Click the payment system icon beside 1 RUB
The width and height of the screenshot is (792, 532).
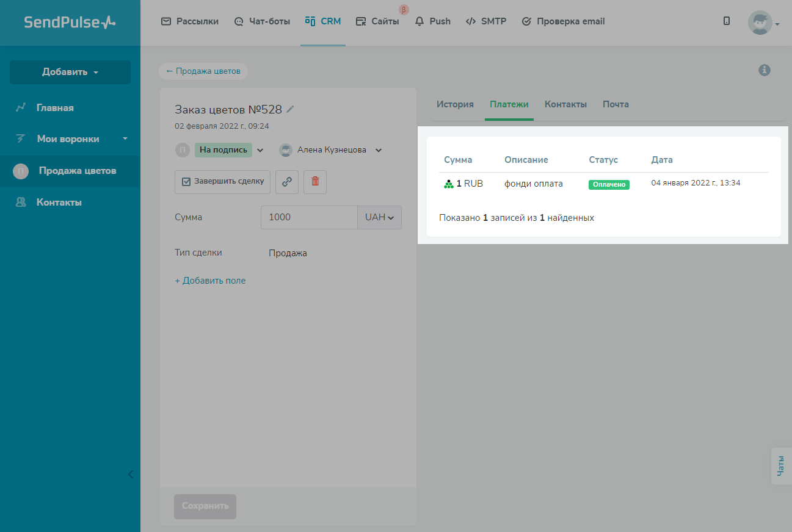pyautogui.click(x=449, y=184)
